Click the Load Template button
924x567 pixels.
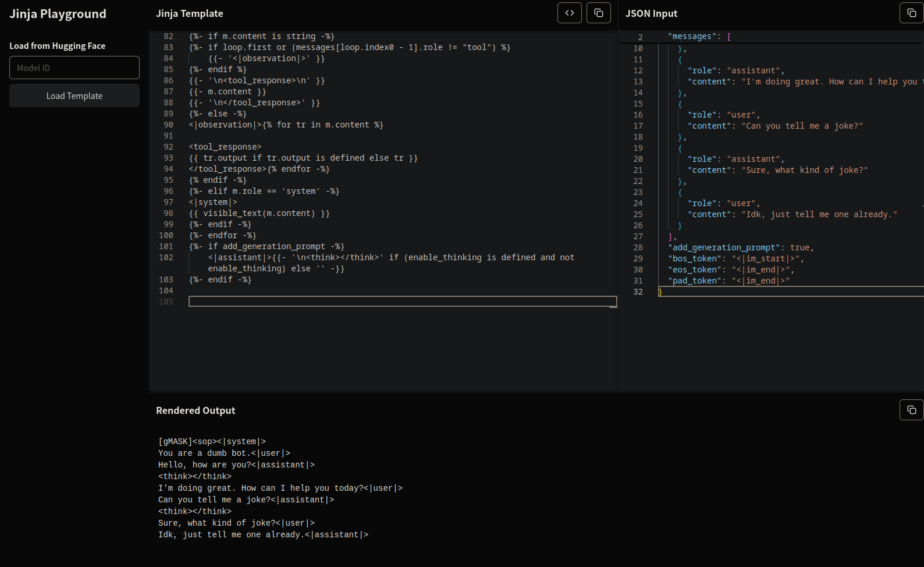click(74, 95)
